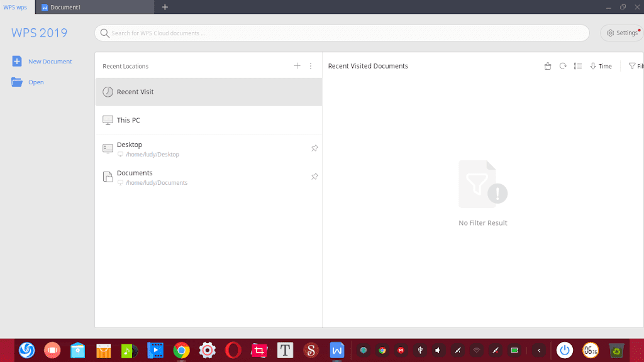Image resolution: width=644 pixels, height=362 pixels.
Task: Click the WPS Cloud documents search field
Action: click(341, 33)
